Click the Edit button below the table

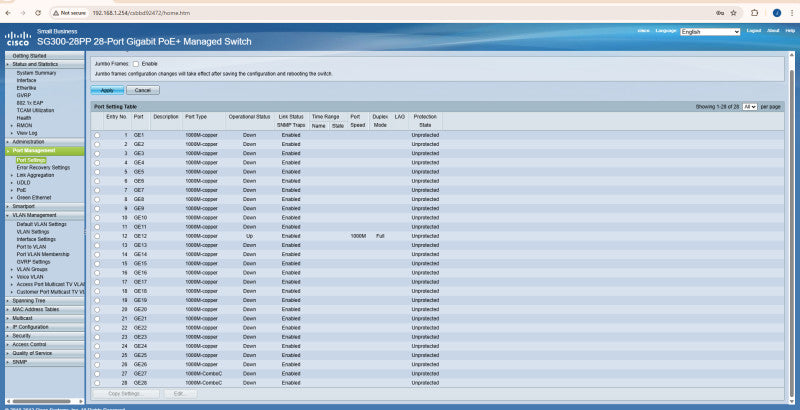(x=180, y=394)
